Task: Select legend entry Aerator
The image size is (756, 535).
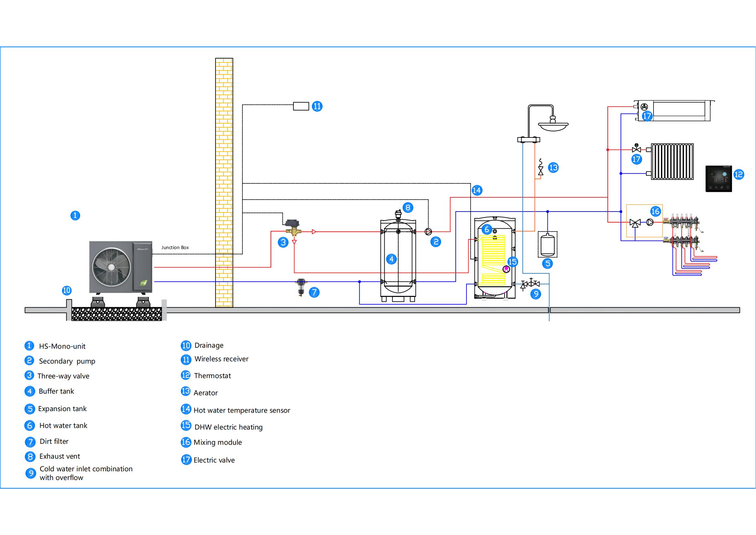Action: [x=206, y=393]
